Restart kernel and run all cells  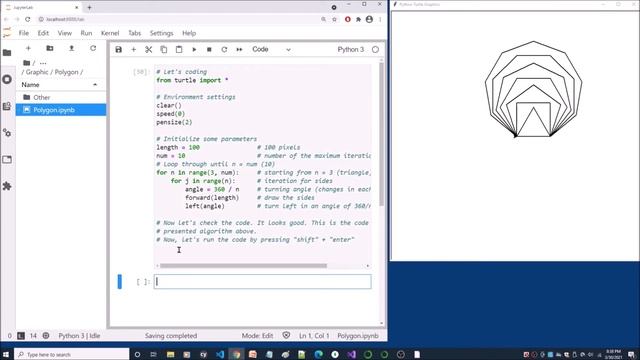[239, 49]
